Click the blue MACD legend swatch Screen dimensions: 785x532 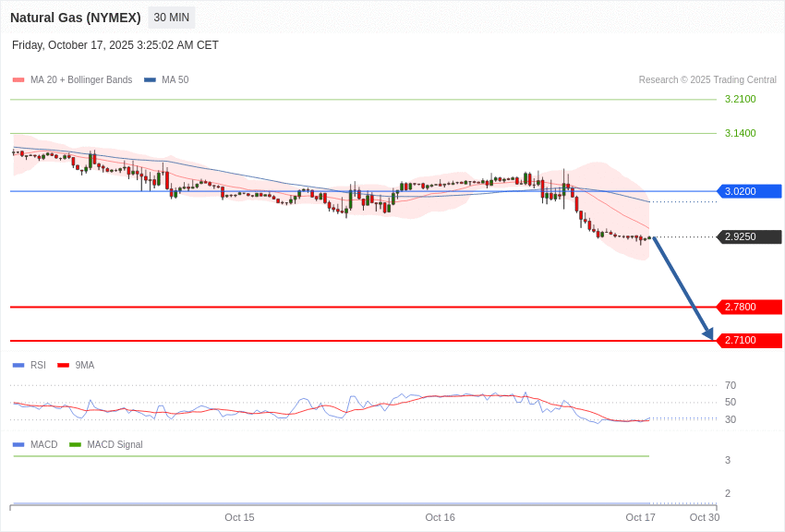(18, 444)
